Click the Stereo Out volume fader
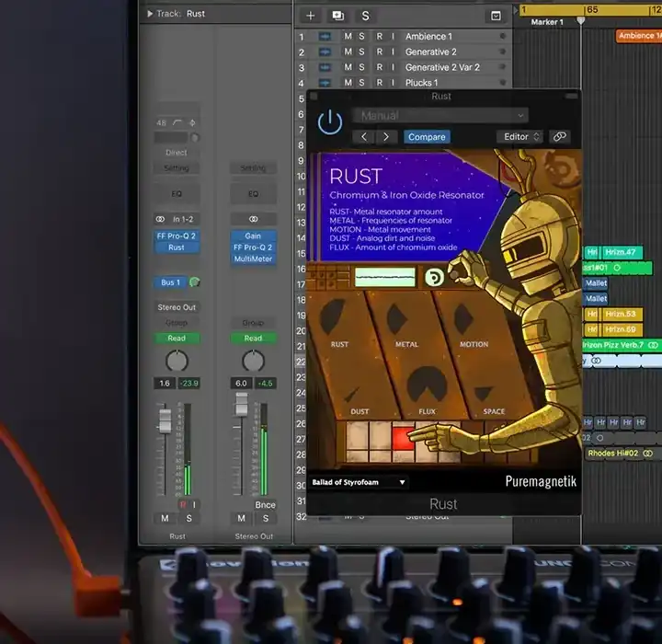 pyautogui.click(x=242, y=404)
